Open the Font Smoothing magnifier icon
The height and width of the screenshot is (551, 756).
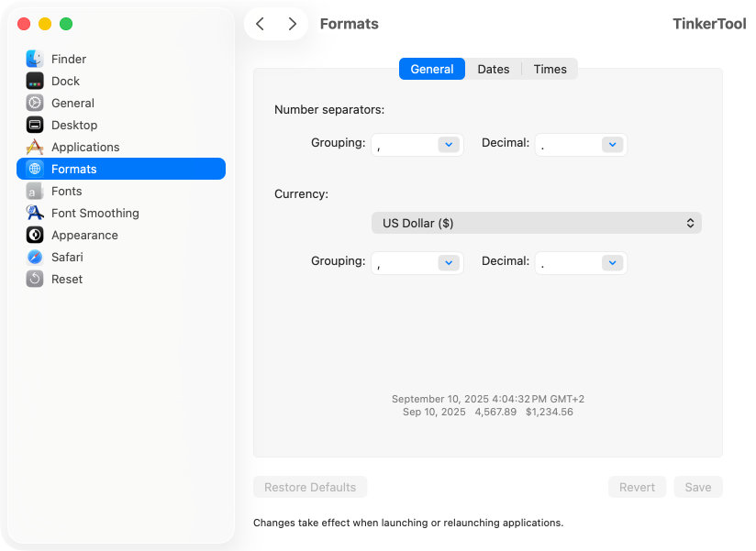[x=35, y=213]
